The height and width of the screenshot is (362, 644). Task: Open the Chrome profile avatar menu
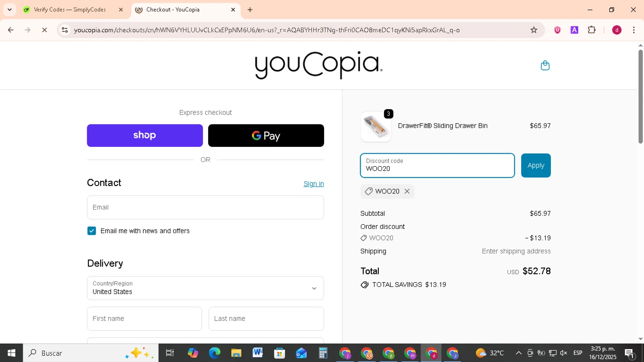click(617, 30)
